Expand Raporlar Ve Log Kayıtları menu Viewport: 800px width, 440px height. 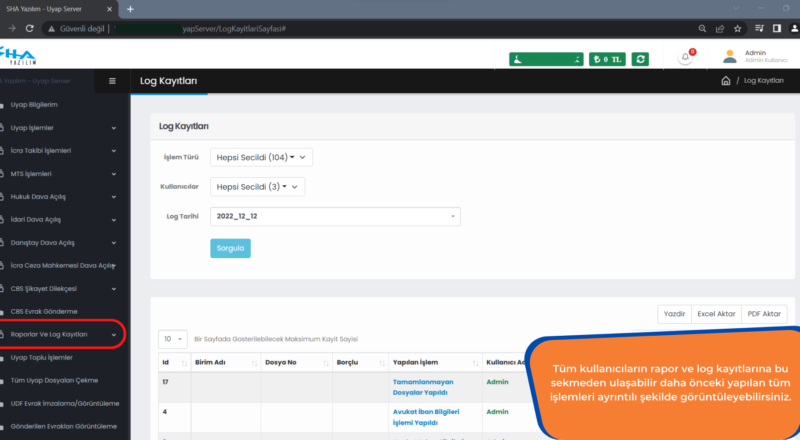[62, 334]
